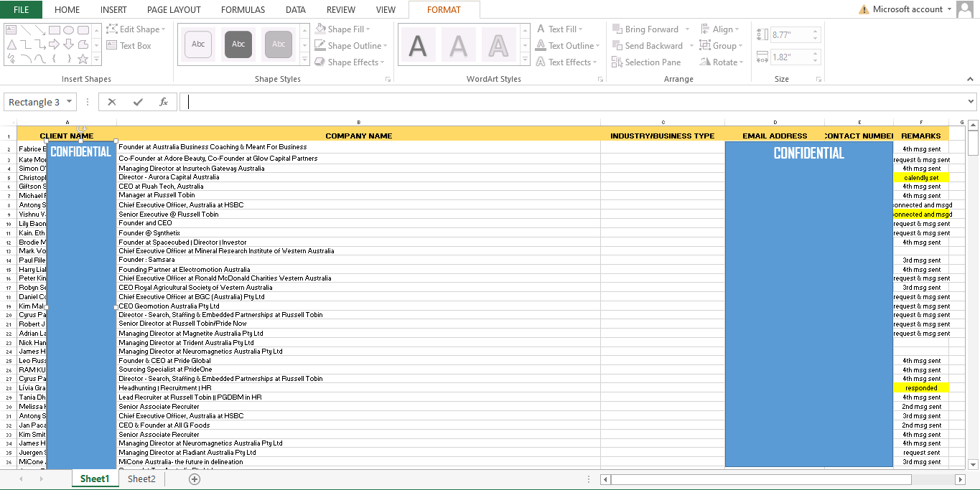This screenshot has width=980, height=490.
Task: Select the Right Arrow block shape
Action: pos(54,44)
